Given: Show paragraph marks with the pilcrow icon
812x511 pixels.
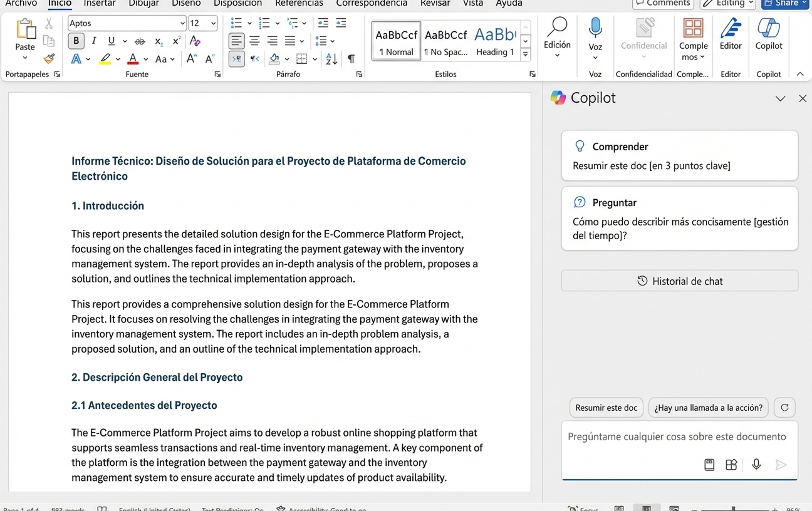Looking at the screenshot, I should click(x=351, y=59).
